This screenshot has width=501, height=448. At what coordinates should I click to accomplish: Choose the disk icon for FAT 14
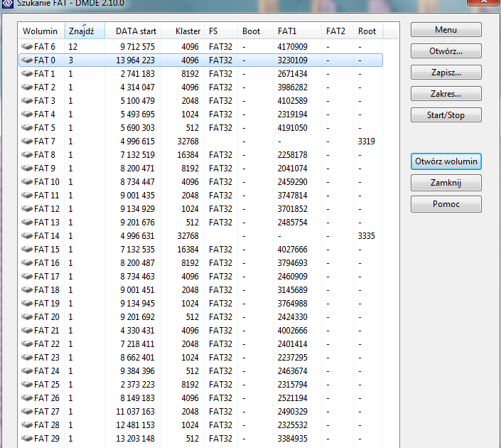coord(27,235)
